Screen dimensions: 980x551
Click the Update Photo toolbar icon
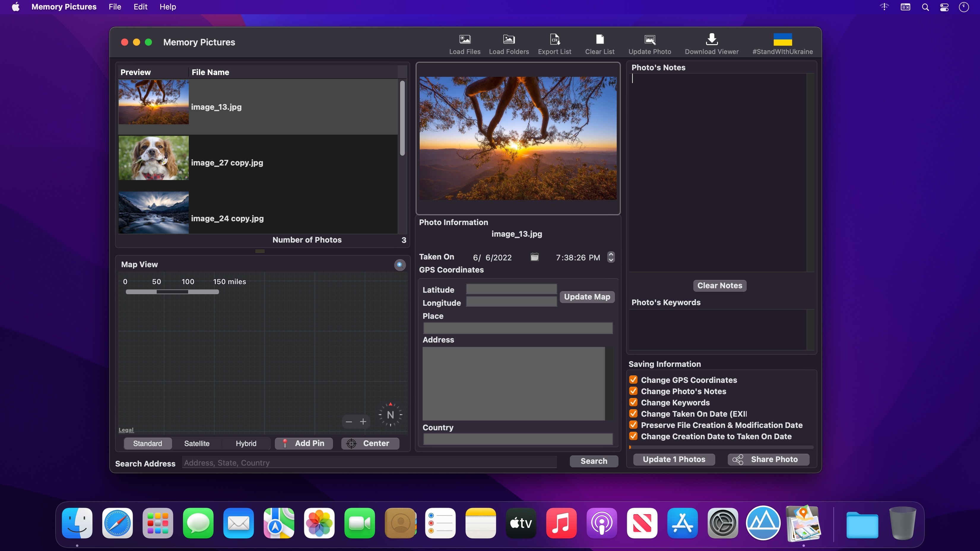pyautogui.click(x=650, y=39)
